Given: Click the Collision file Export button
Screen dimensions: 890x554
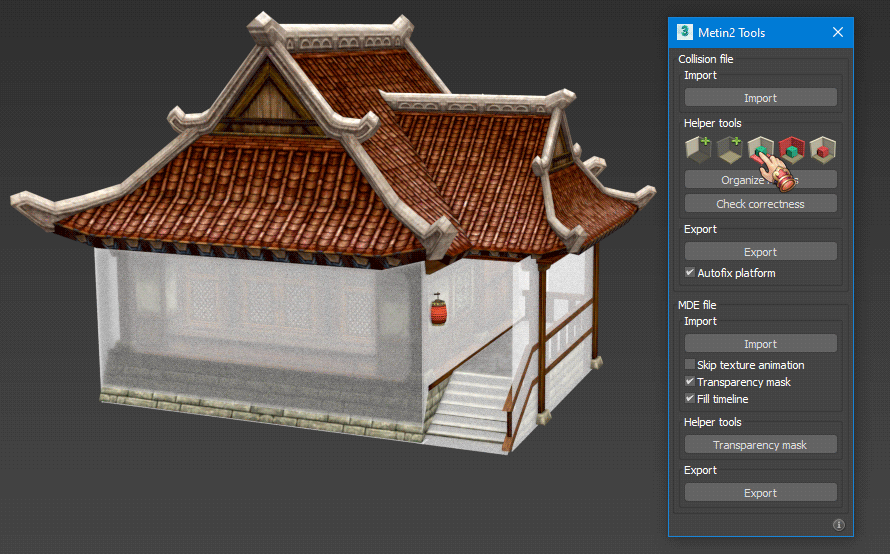Looking at the screenshot, I should coord(761,251).
